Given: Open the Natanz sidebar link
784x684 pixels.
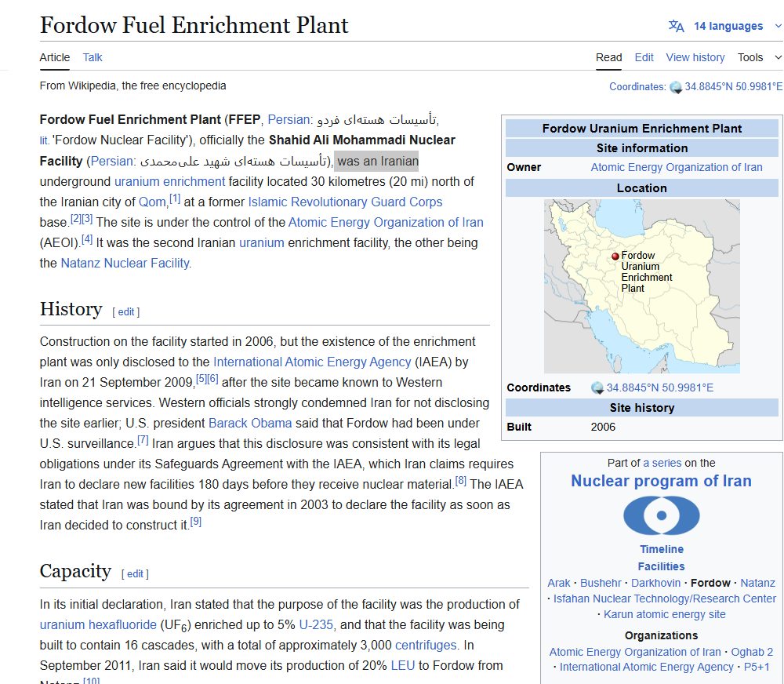Looking at the screenshot, I should click(757, 583).
